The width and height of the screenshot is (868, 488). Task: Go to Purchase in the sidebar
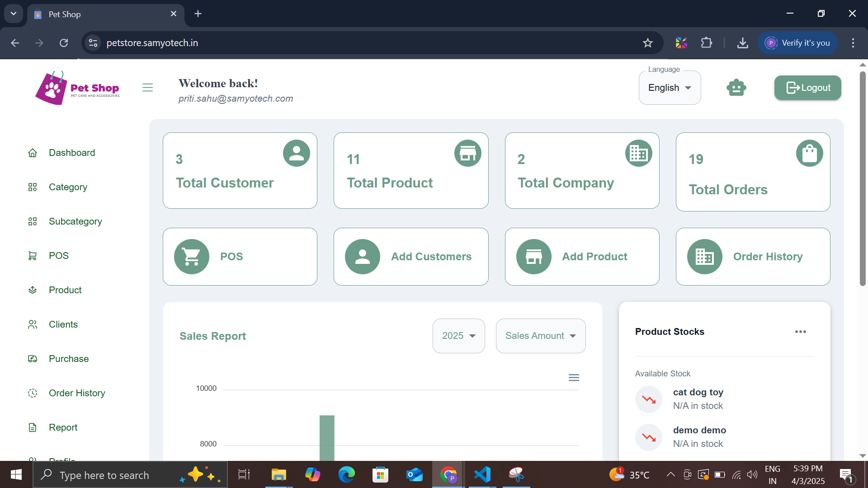pos(69,359)
